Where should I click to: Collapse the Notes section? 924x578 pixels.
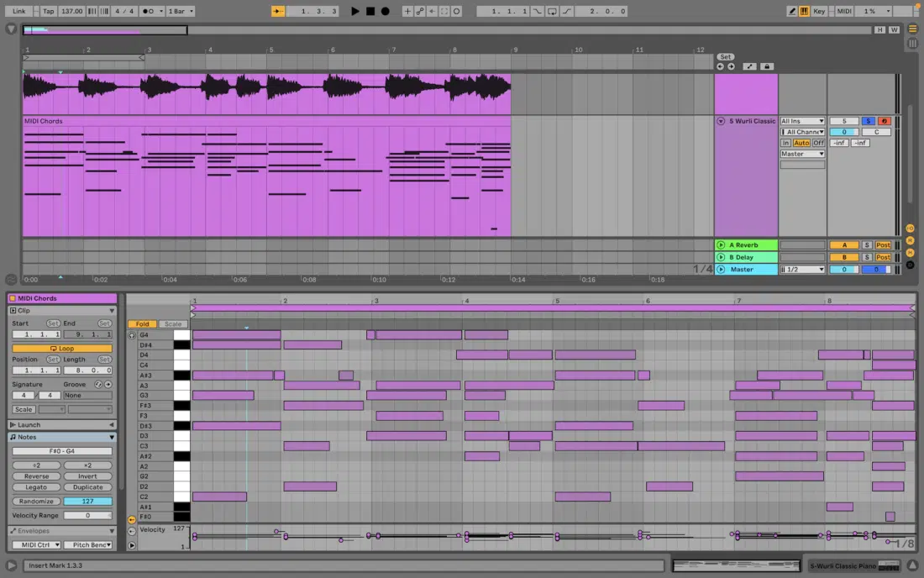click(112, 437)
